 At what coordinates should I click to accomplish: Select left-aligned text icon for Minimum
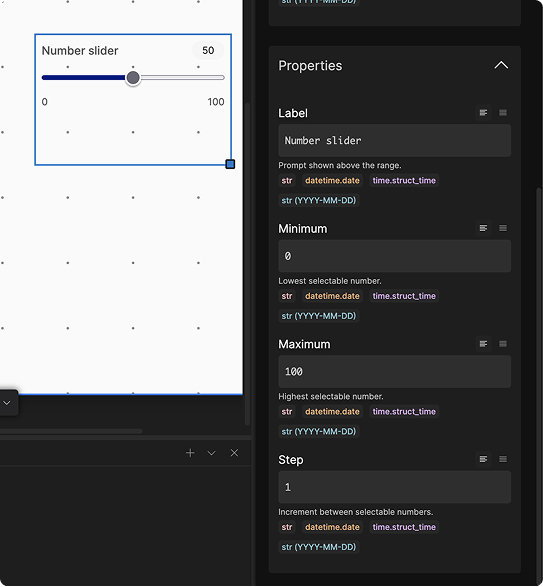point(483,228)
